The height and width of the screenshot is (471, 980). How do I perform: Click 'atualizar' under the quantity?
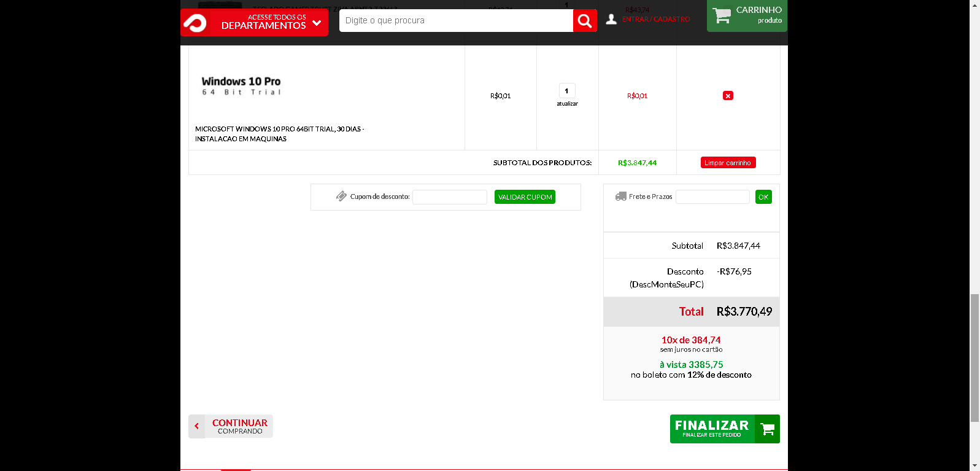(567, 104)
